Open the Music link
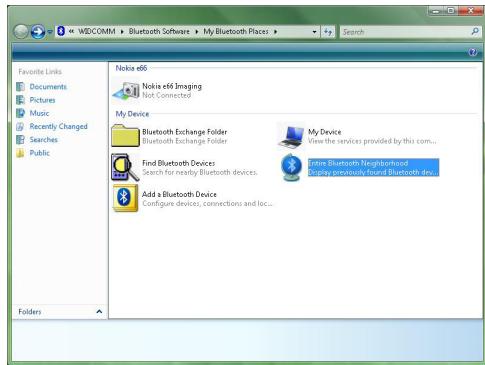The image size is (485, 365). (x=39, y=113)
